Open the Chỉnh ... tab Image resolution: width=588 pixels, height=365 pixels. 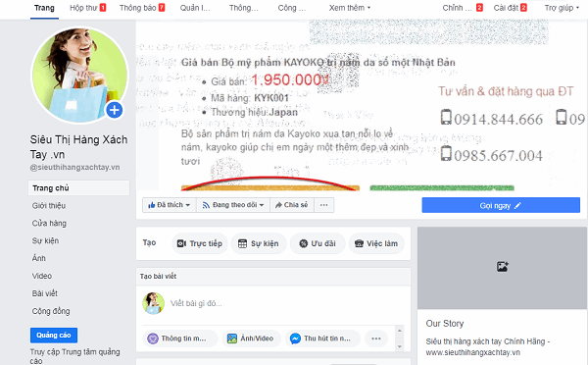[x=463, y=8]
